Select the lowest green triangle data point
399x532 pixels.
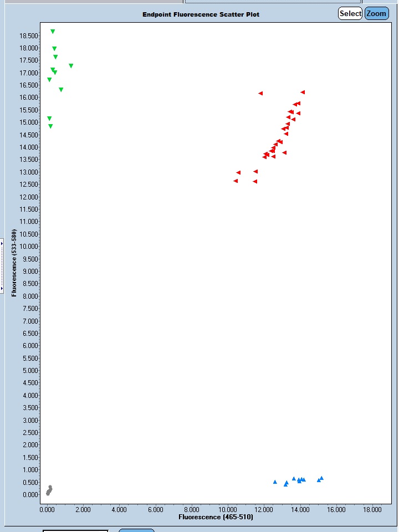(50, 126)
